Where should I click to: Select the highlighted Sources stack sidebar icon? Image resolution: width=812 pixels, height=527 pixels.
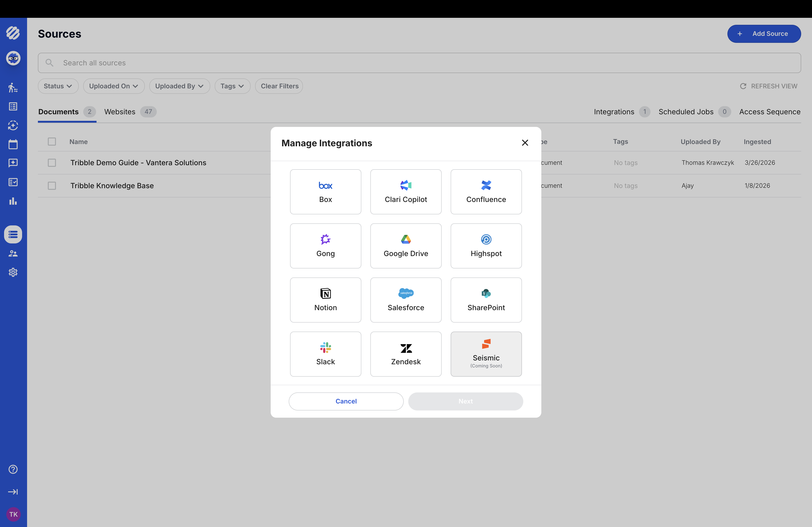(13, 234)
